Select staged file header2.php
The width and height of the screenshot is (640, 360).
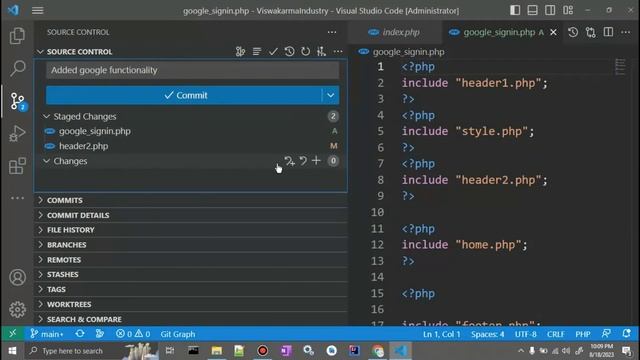click(x=191, y=146)
